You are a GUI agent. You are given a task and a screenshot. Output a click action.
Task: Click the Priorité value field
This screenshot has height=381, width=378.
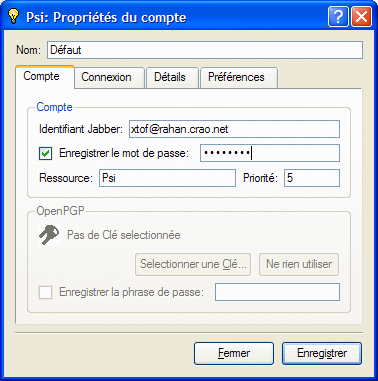312,178
